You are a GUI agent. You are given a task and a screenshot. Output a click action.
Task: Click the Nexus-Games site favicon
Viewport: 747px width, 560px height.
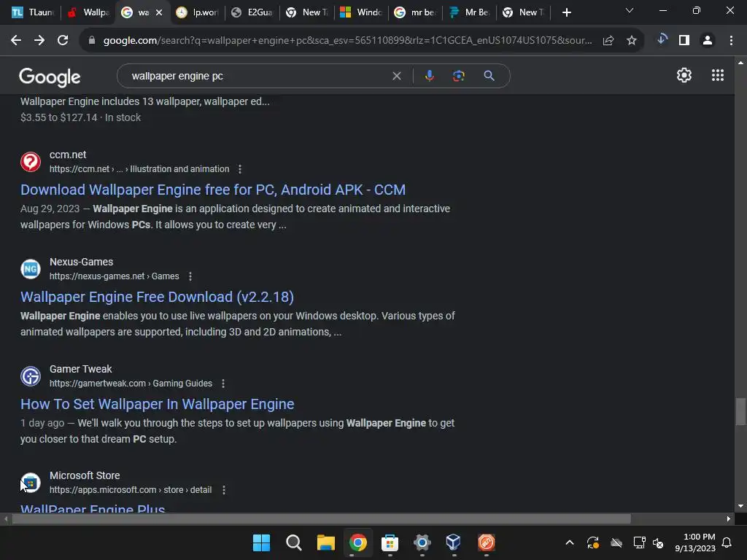pyautogui.click(x=31, y=269)
